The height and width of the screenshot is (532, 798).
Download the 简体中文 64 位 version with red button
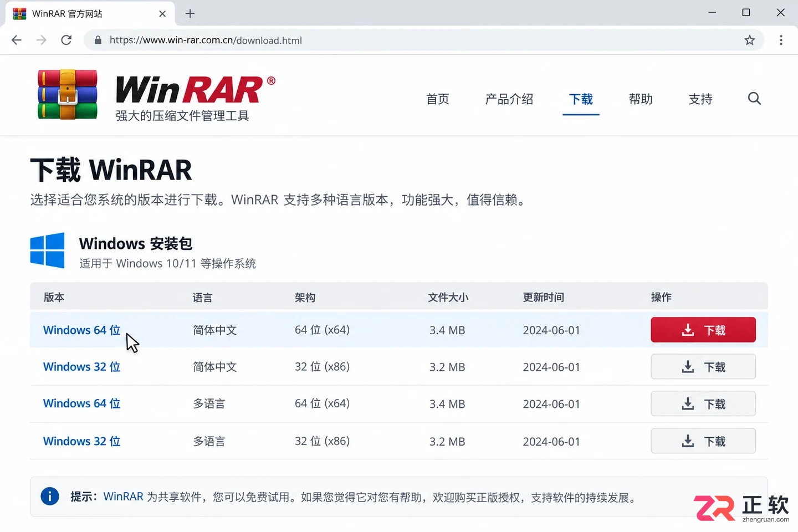(x=703, y=330)
